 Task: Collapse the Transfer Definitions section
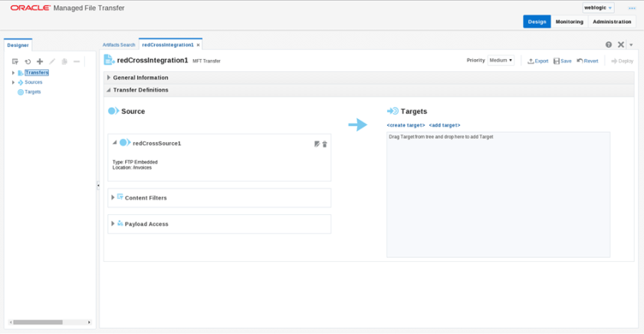pos(109,90)
